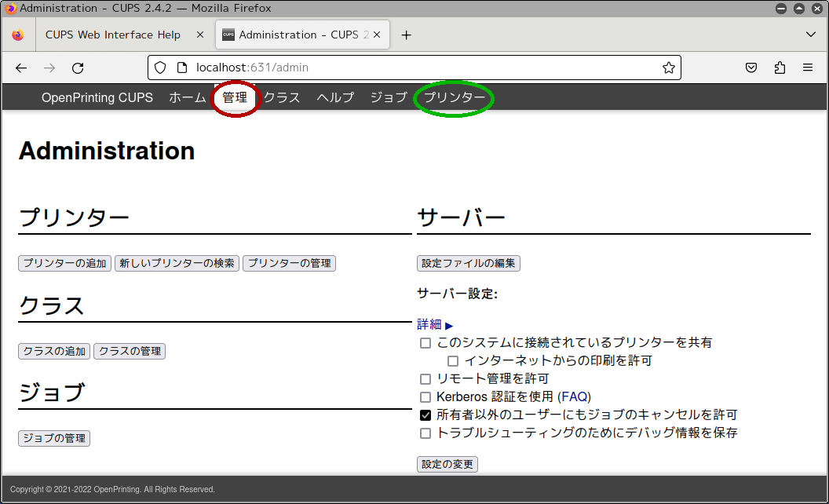Viewport: 829px width, 504px height.
Task: Enable このシステムに接続されているプリンターを共有 checkbox
Action: (x=425, y=343)
